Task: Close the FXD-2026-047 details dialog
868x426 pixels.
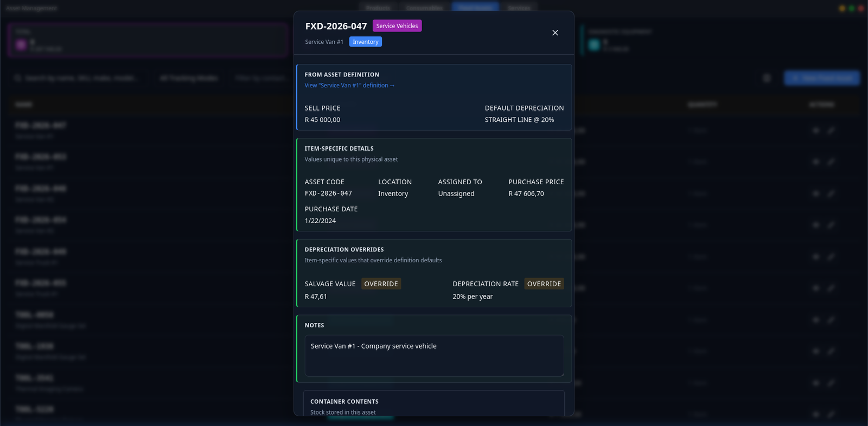Action: [x=555, y=33]
